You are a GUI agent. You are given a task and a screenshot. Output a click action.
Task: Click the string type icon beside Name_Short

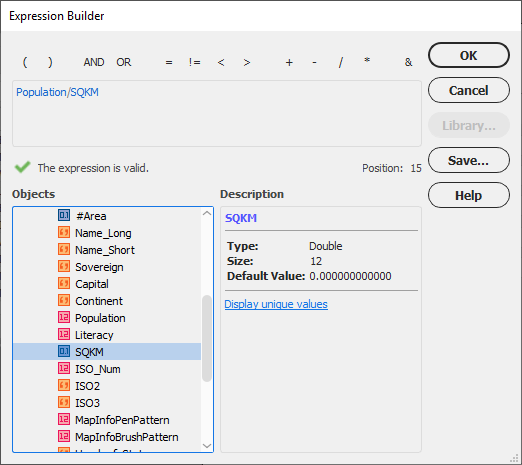(64, 249)
